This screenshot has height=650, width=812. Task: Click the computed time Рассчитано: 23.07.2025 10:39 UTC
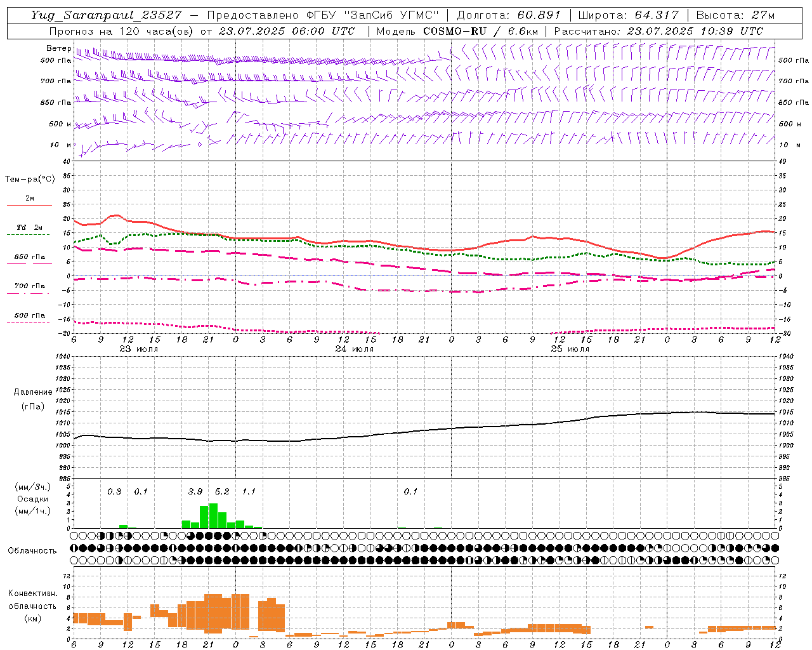[x=658, y=31]
